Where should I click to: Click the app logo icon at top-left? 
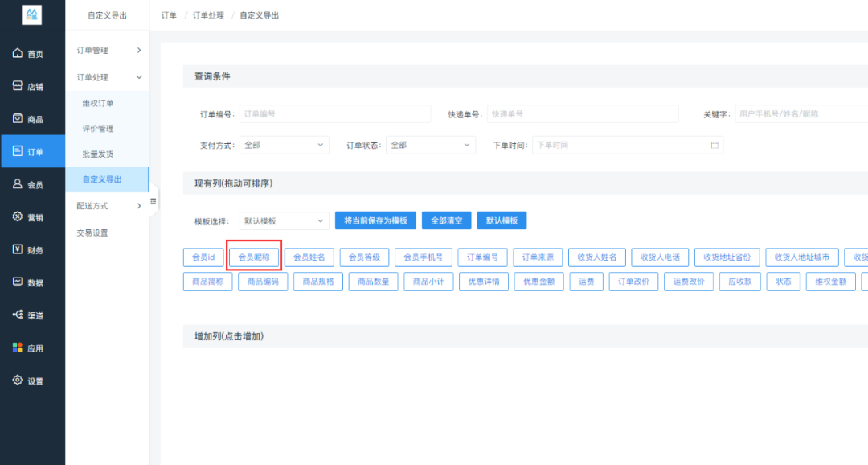point(31,15)
